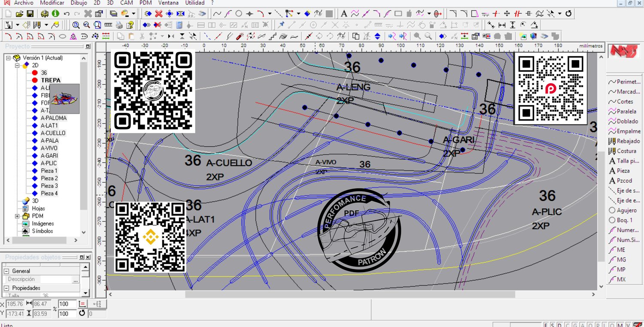Collapse the Versión 1 (Actual) tree node
Image resolution: width=644 pixels, height=327 pixels.
click(9, 58)
